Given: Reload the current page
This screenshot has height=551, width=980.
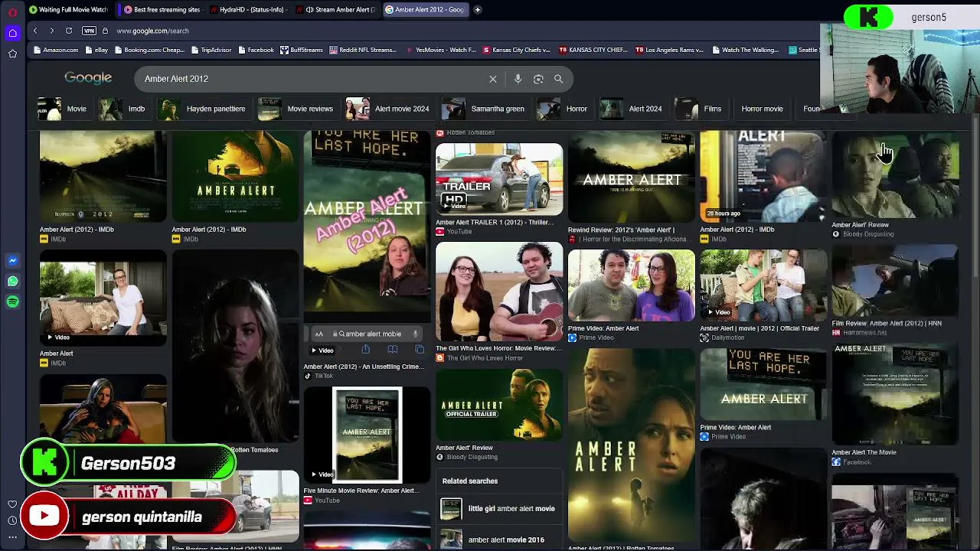Looking at the screenshot, I should tap(69, 31).
